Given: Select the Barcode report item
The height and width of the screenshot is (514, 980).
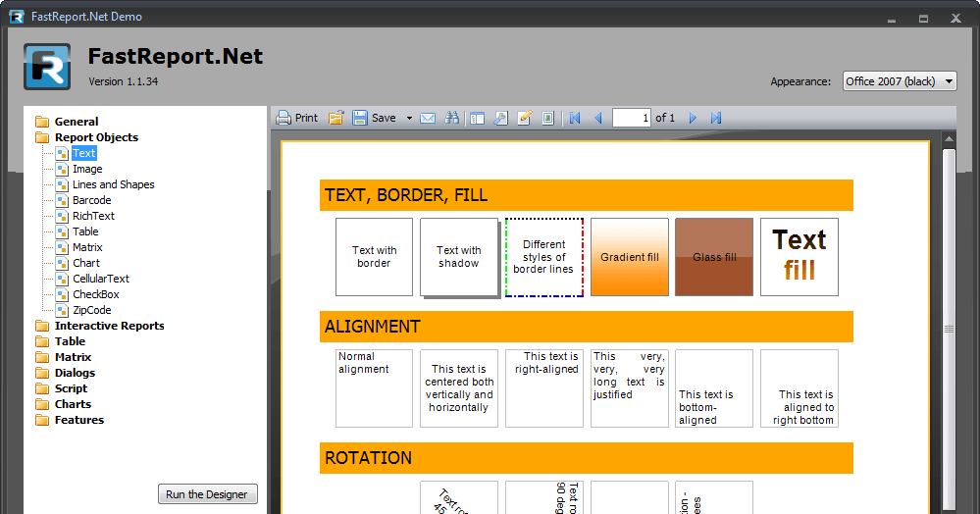Looking at the screenshot, I should point(92,200).
